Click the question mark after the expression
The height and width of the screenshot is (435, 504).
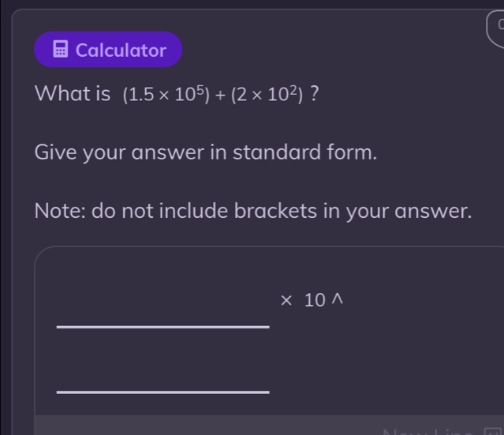(x=314, y=95)
